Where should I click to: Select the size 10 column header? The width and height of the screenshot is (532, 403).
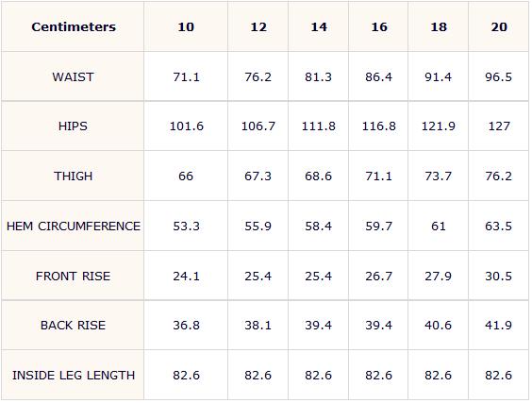(x=186, y=26)
